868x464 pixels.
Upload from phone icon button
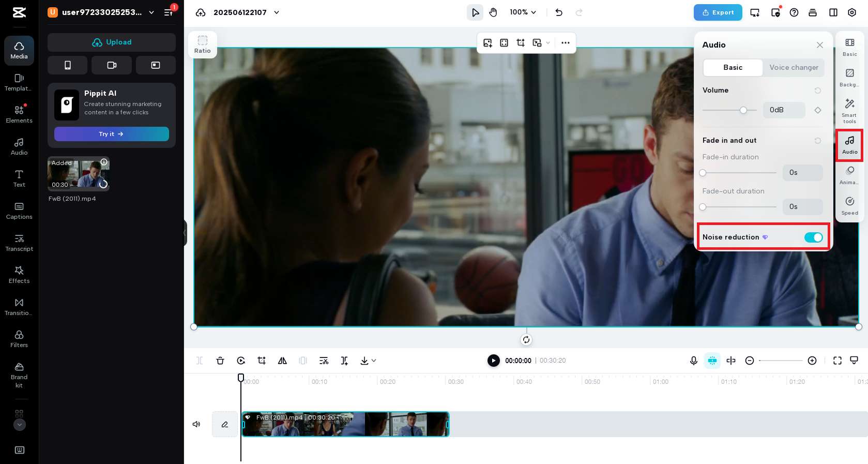tap(67, 65)
